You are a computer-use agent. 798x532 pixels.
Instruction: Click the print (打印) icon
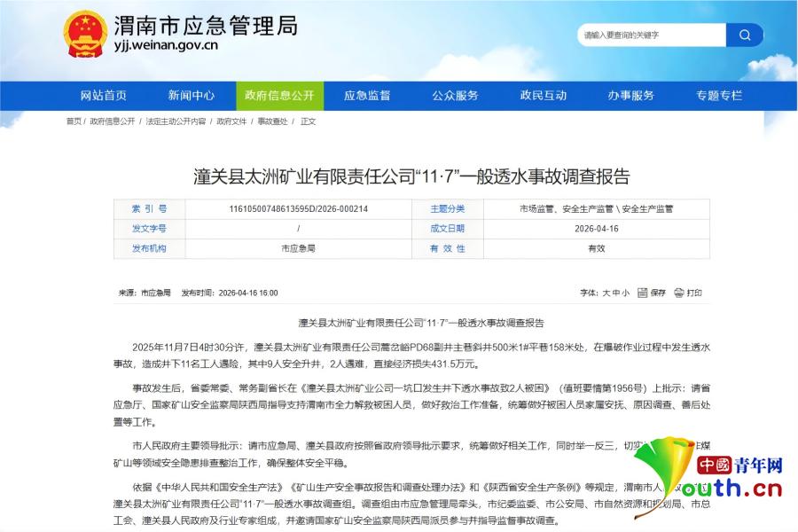(678, 293)
